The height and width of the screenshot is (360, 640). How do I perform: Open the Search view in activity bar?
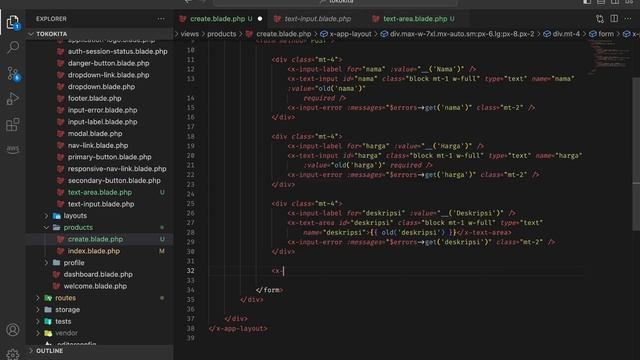13,48
